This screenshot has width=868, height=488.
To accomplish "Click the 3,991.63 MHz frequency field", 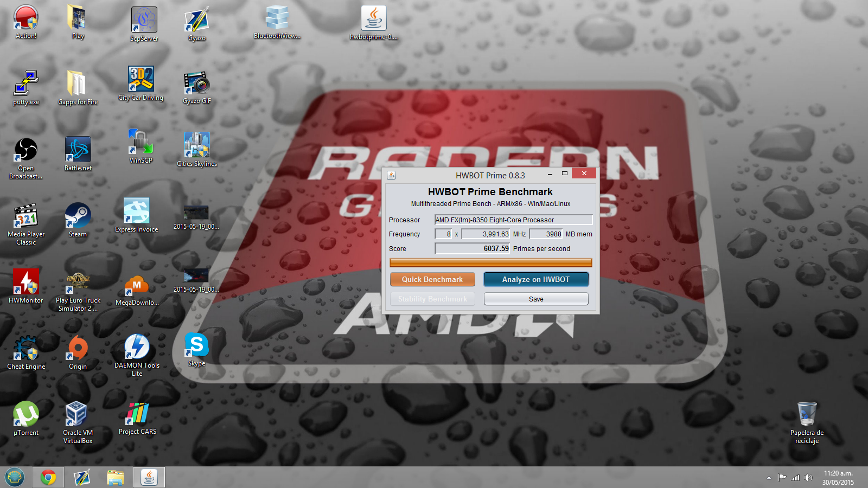I will tap(486, 234).
